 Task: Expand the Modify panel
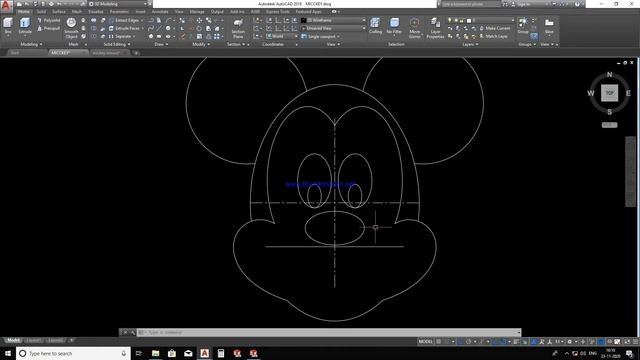pyautogui.click(x=201, y=44)
